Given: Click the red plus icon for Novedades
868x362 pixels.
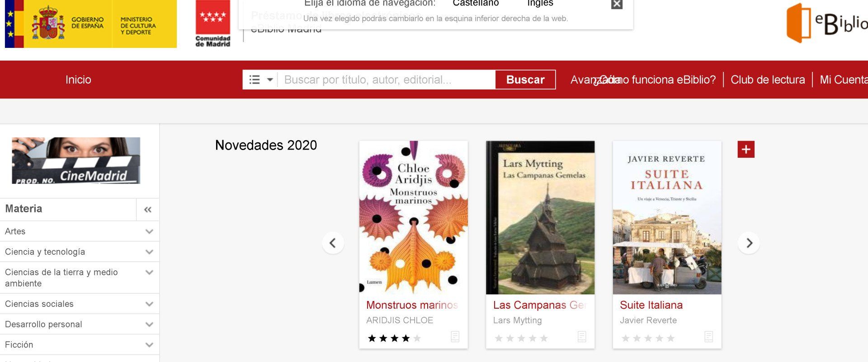Looking at the screenshot, I should point(746,149).
